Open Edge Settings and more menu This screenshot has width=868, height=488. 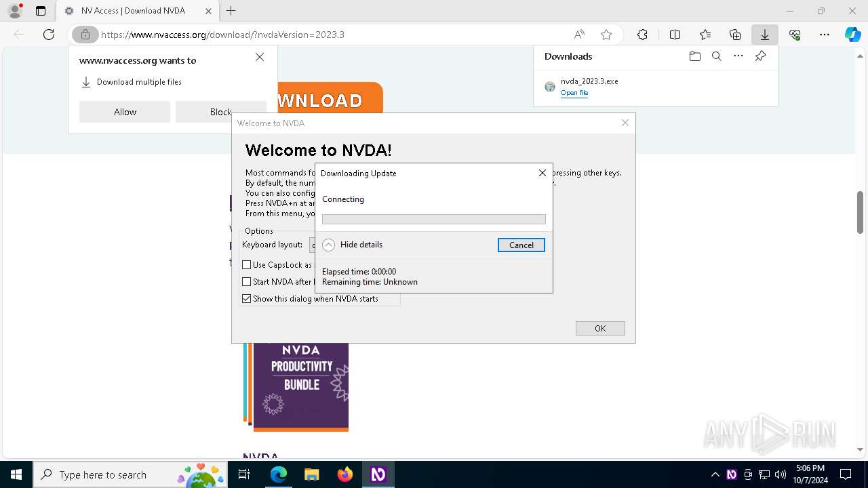coord(825,35)
